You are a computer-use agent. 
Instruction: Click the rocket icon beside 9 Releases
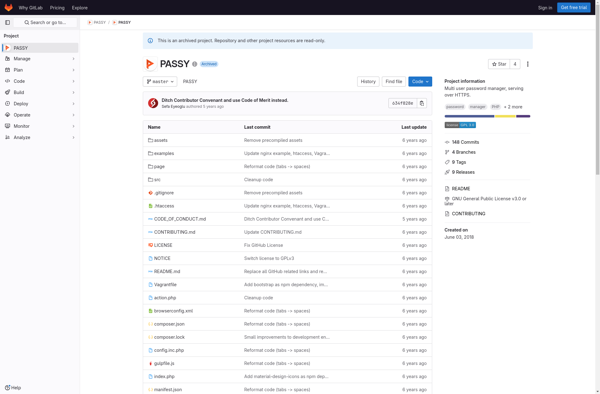point(447,172)
